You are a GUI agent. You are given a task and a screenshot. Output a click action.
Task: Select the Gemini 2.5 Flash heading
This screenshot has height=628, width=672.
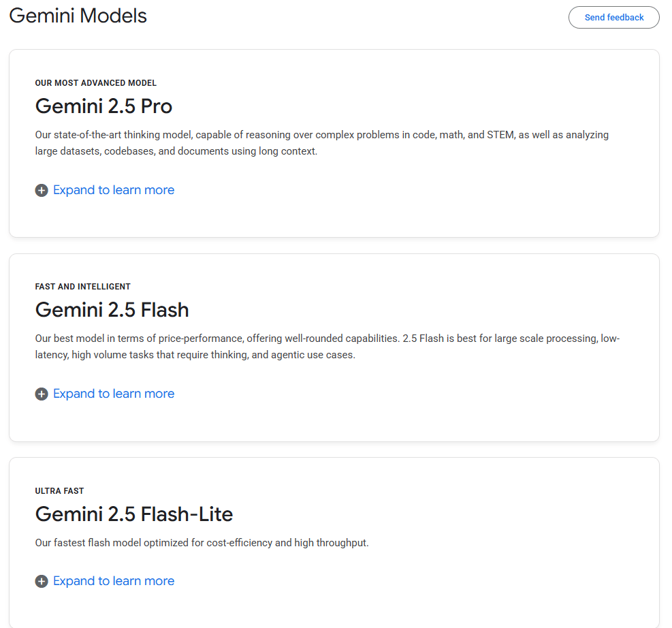pos(112,310)
